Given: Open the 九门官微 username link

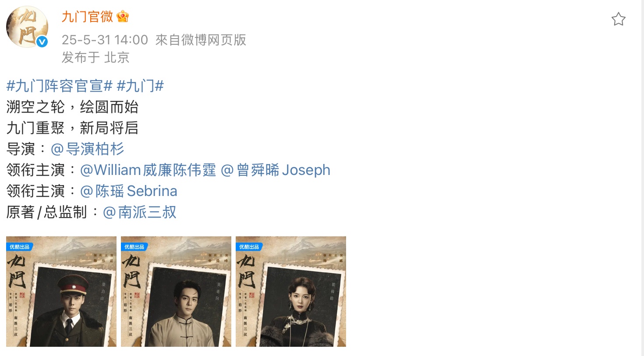Looking at the screenshot, I should [87, 17].
